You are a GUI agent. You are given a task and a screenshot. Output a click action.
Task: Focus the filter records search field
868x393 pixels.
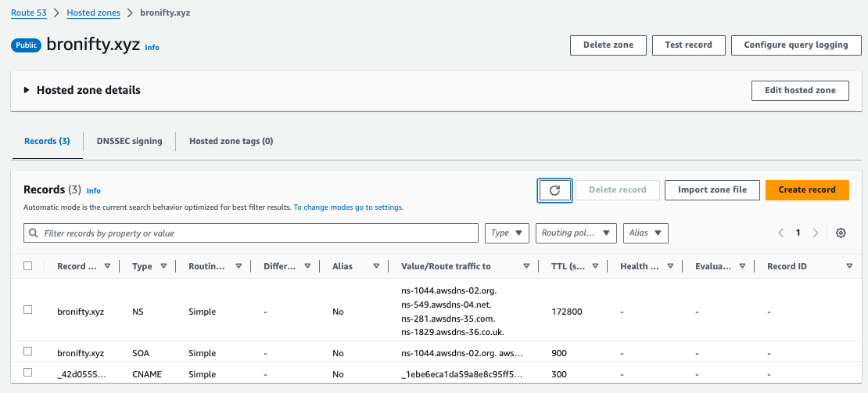(252, 233)
